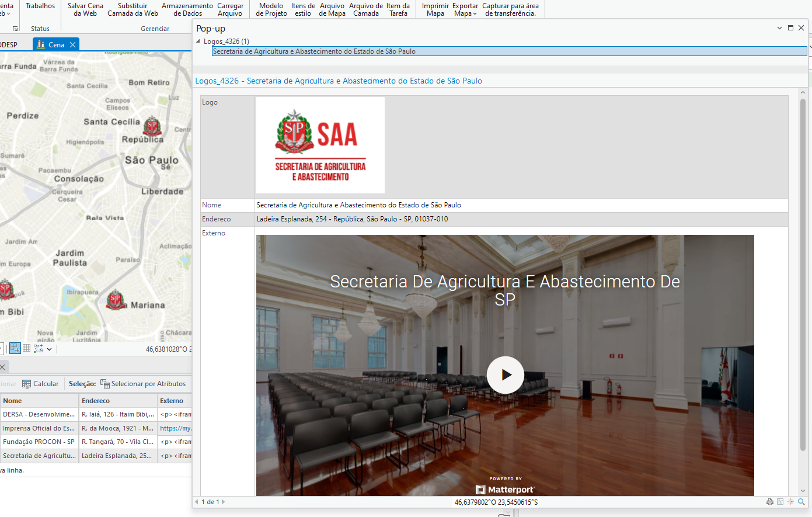Click the Selecionar por Atributos icon

coord(105,384)
